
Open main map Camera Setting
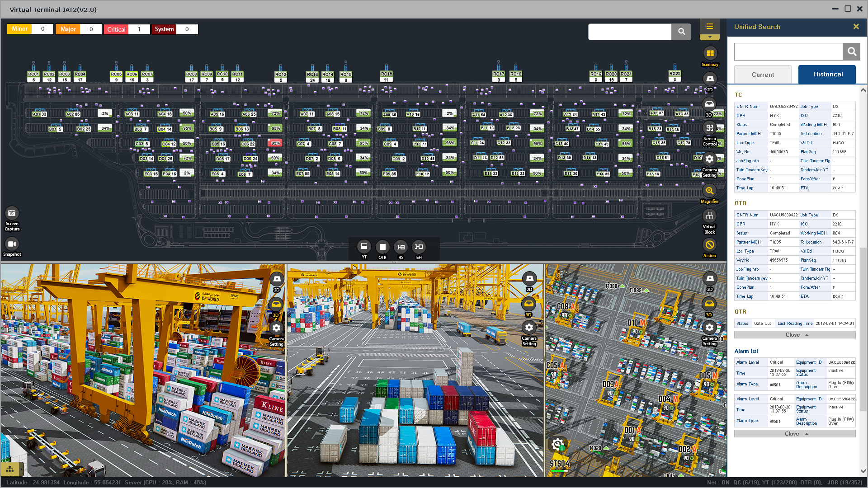709,160
